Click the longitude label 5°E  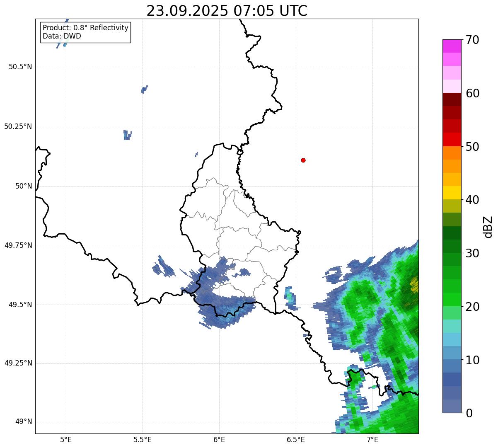66,440
